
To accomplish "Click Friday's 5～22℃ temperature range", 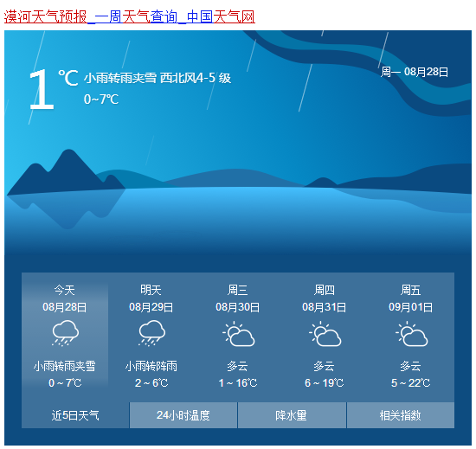I will (411, 383).
